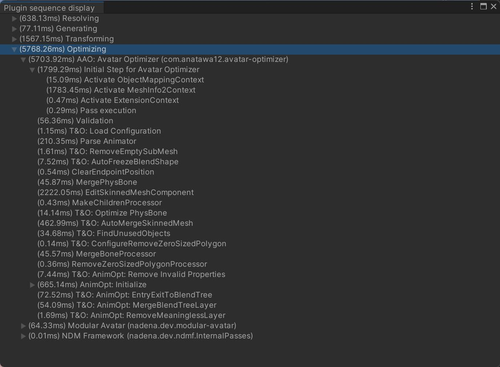Image resolution: width=500 pixels, height=367 pixels.
Task: Select T&O: AutoMergeSkinnedMesh entry
Action: [250, 223]
